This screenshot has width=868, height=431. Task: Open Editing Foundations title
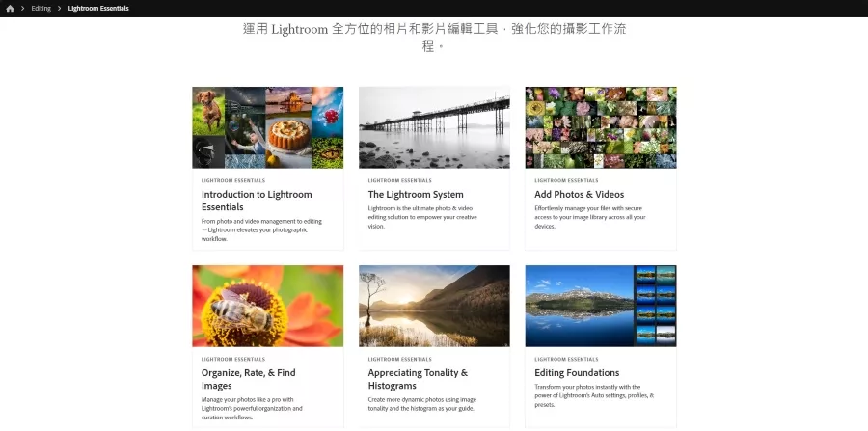pyautogui.click(x=577, y=373)
